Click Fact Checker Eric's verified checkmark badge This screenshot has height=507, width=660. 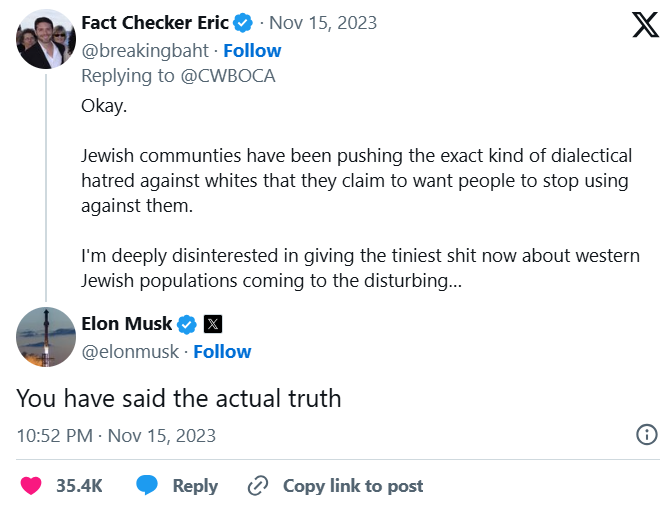click(x=243, y=23)
